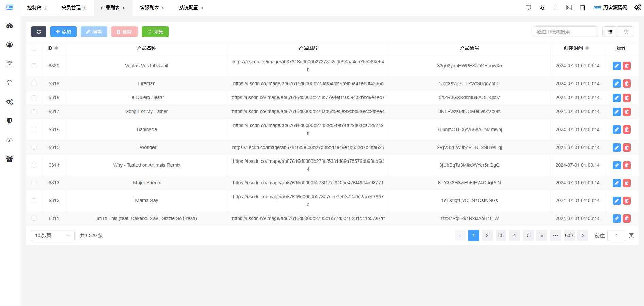Edit product 6320 using the pencil icon
Viewport: 644px width, 306px height.
pos(616,66)
